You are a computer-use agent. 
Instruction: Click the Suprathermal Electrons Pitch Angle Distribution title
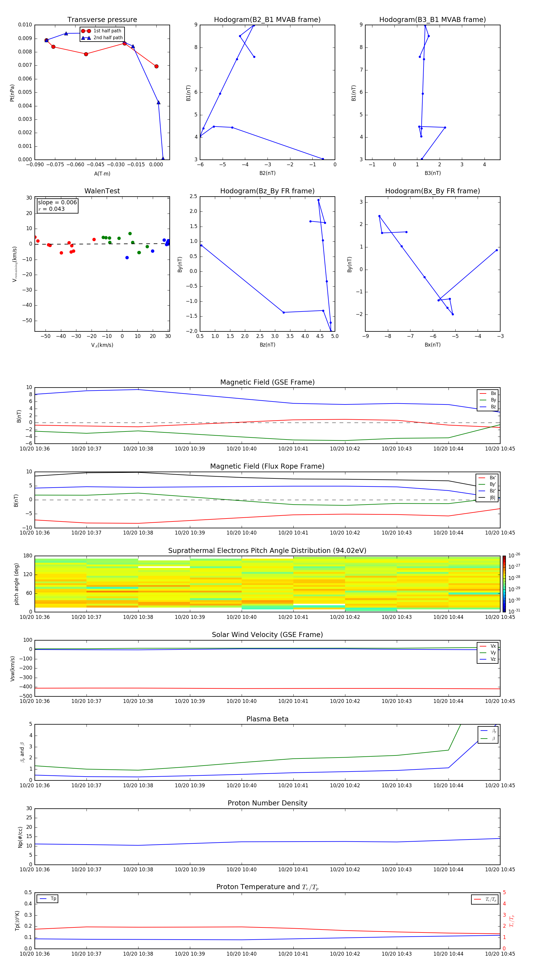tap(267, 551)
